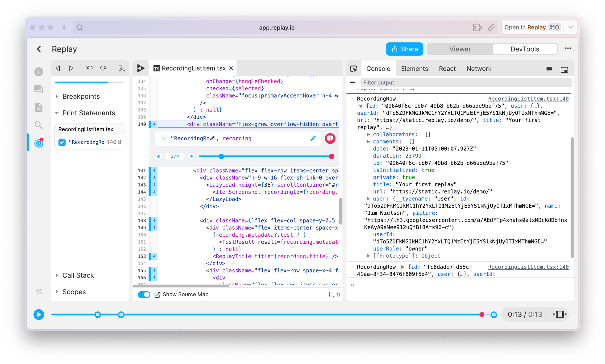The width and height of the screenshot is (605, 364).
Task: Click the console input prompt line
Action: click(460, 285)
